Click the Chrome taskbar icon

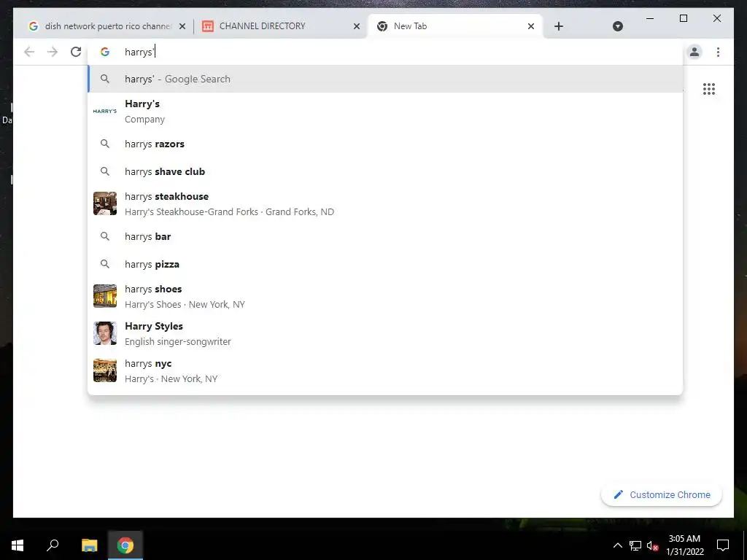coord(125,545)
